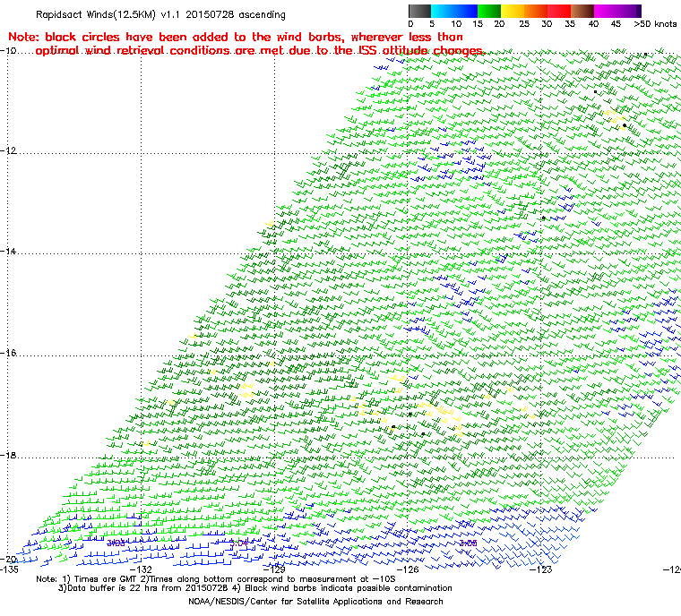
Task: Click the '-12' latitude label on left axis
Action: click(8, 150)
